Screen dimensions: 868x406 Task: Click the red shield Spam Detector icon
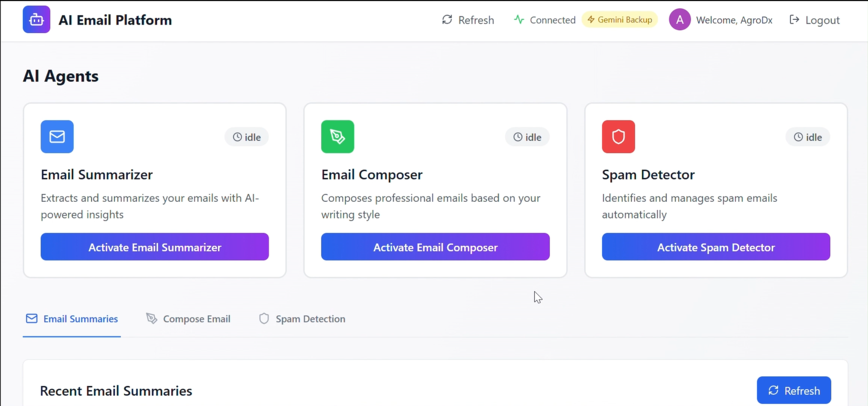coord(618,136)
